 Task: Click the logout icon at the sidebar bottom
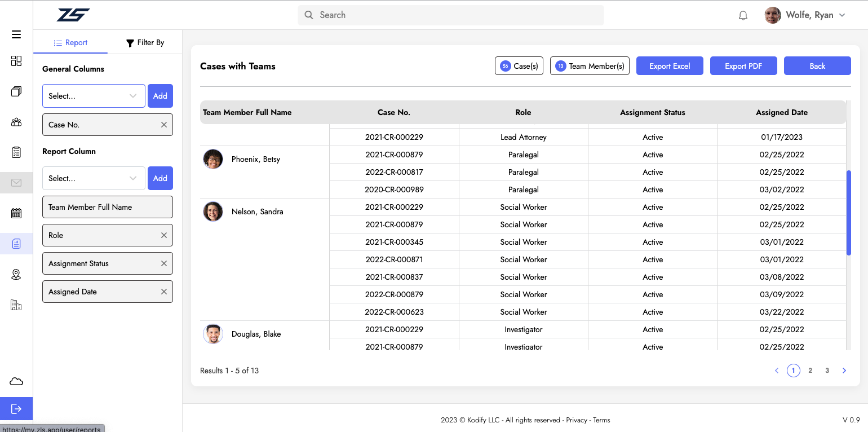16,409
